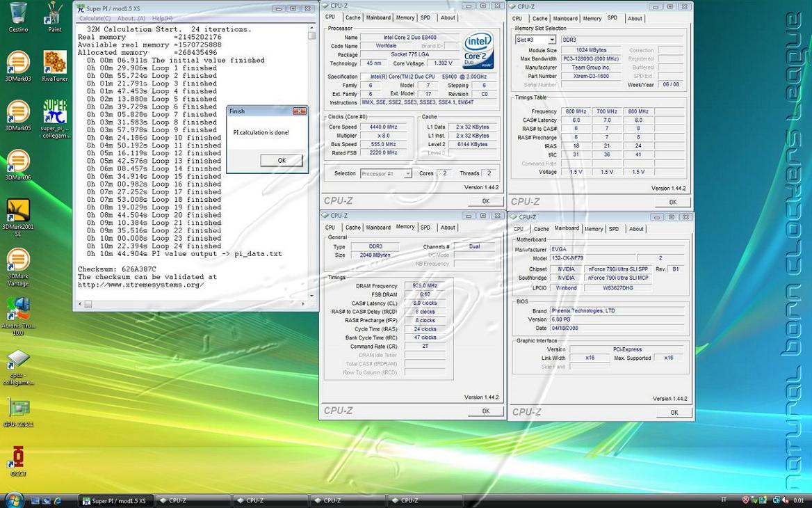812x508 pixels.
Task: Open SPD tab in CPU-Z memory timings window
Action: click(425, 228)
